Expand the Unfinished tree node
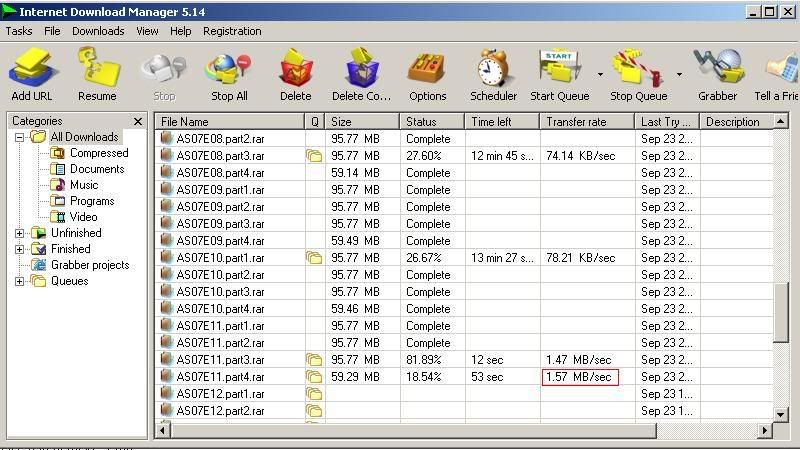800x450 pixels. 20,233
